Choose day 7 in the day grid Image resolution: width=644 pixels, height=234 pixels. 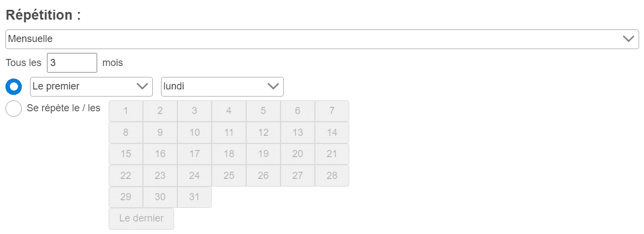coord(332,111)
